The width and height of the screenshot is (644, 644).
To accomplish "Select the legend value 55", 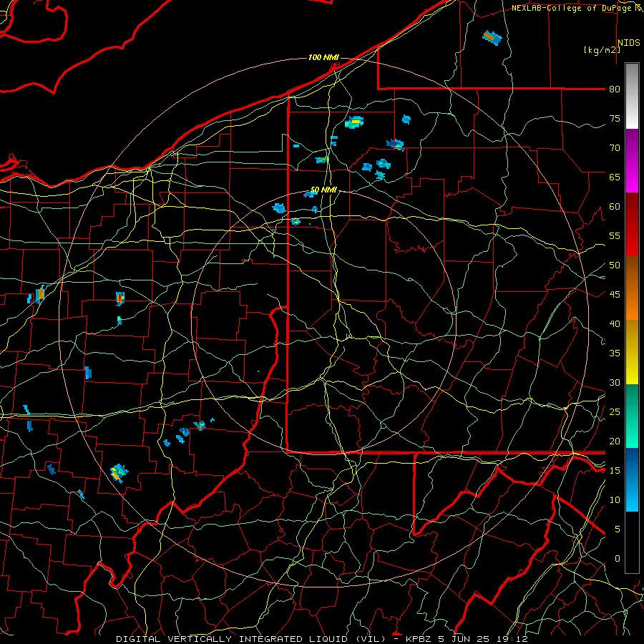I will click(x=615, y=236).
